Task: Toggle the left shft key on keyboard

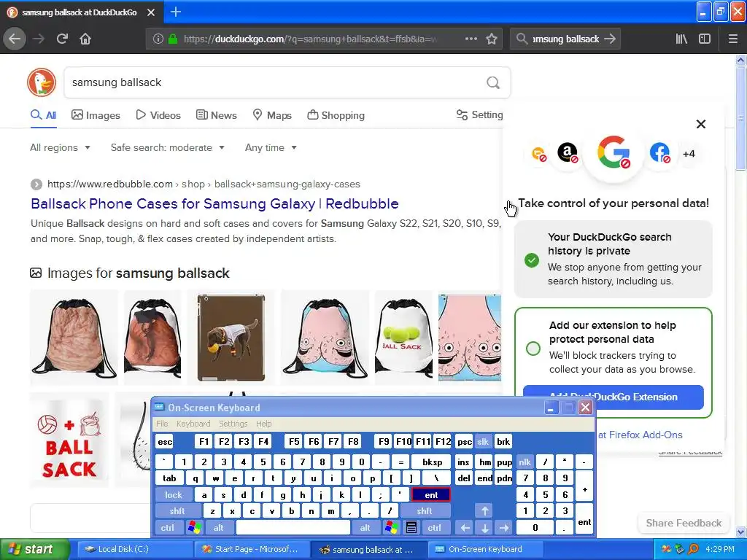Action: click(177, 511)
